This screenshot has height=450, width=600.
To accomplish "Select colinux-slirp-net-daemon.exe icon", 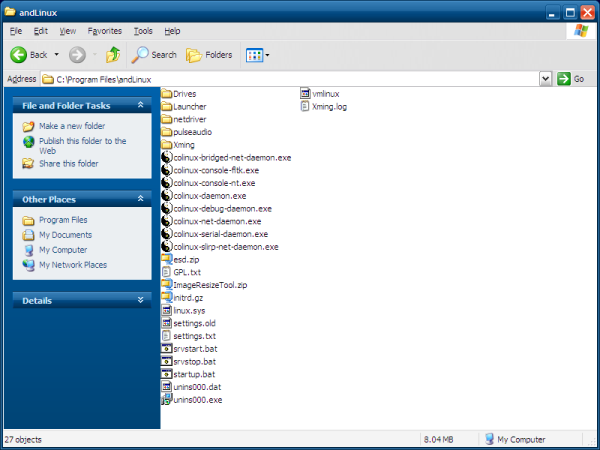I will coord(166,246).
